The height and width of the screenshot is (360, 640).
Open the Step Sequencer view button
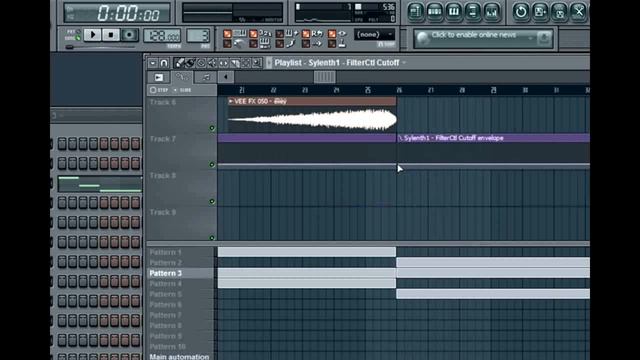pos(434,11)
